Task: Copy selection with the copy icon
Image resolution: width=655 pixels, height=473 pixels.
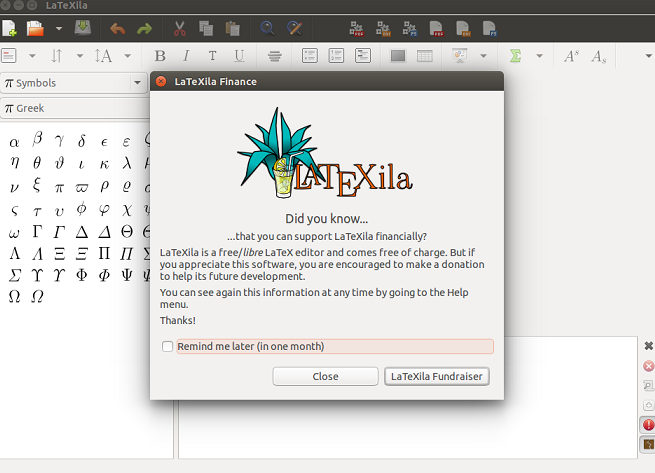Action: coord(206,28)
